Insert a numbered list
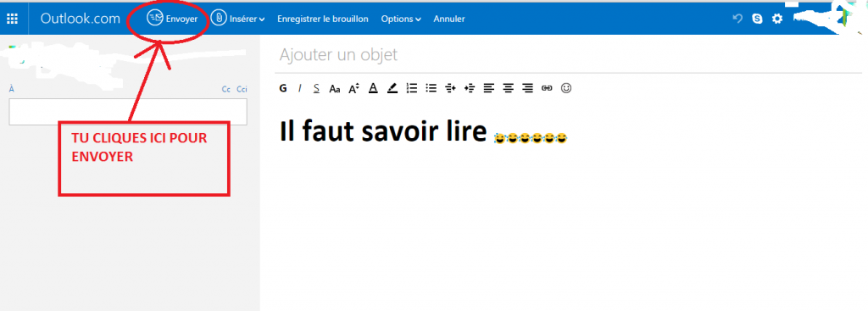The image size is (868, 311). pos(412,88)
